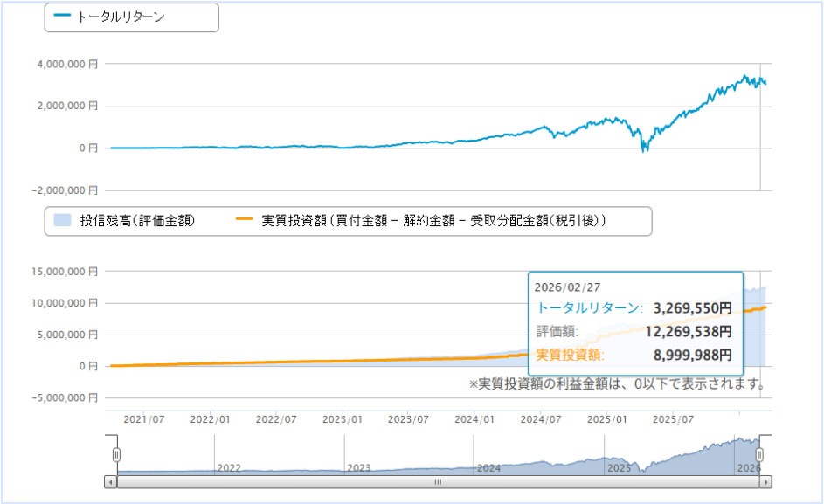Image resolution: width=824 pixels, height=504 pixels.
Task: Click the 2022 label in the navigator
Action: pos(229,468)
